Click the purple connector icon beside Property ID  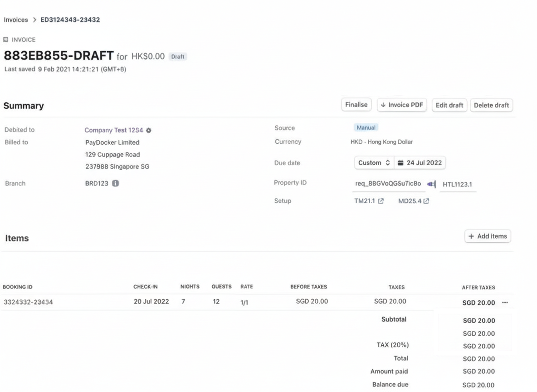[431, 184]
